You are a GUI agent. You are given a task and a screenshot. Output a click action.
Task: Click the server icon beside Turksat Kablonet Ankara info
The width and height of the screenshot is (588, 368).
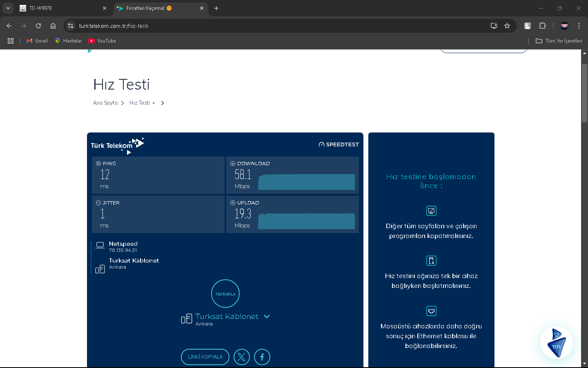pyautogui.click(x=100, y=269)
